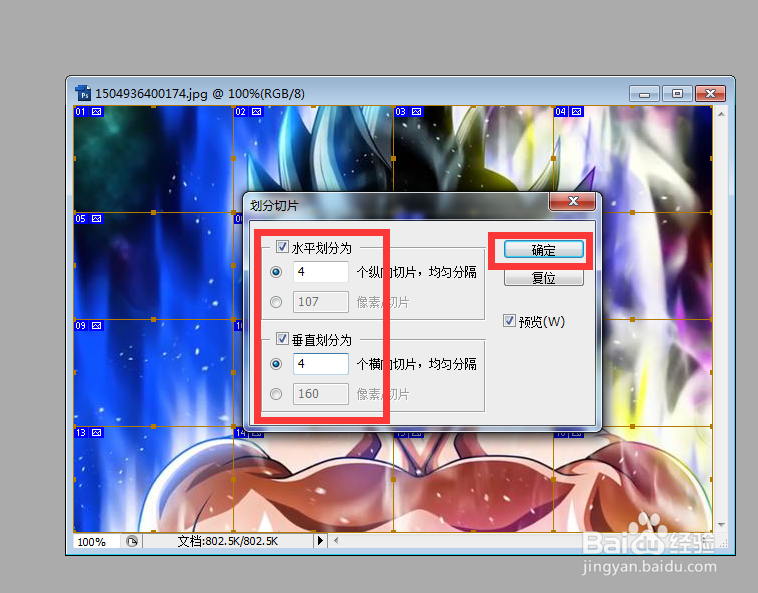Click the Photoshop document icon in title bar

click(83, 93)
